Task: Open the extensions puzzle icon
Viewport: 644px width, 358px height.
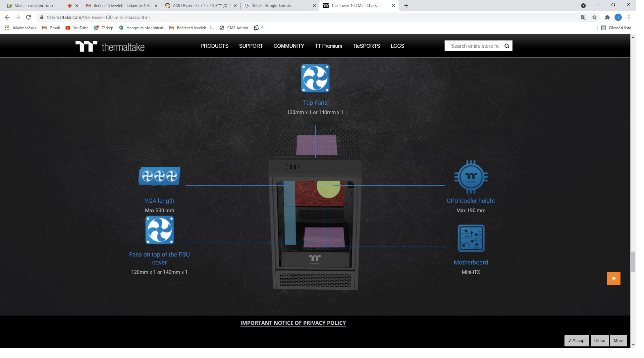Action: (607, 17)
